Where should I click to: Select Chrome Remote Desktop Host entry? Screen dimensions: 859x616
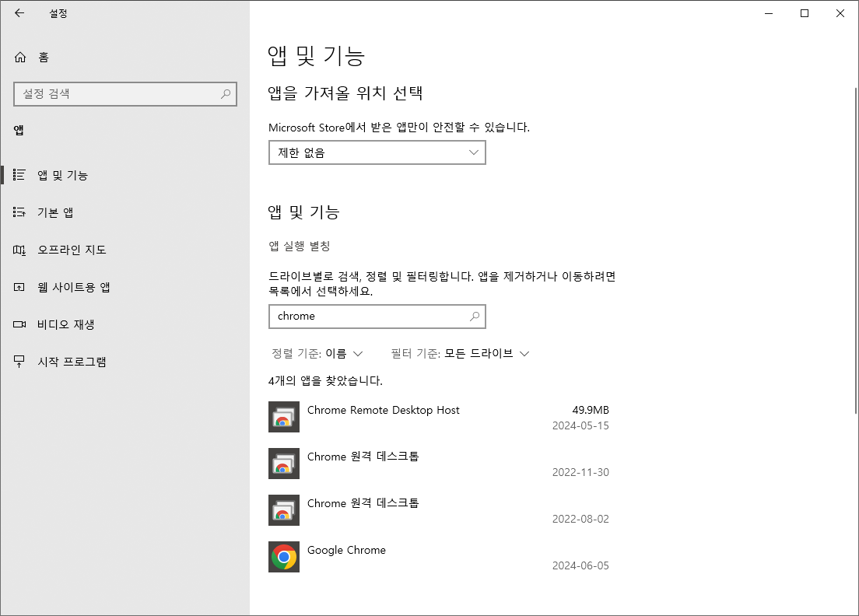point(439,417)
